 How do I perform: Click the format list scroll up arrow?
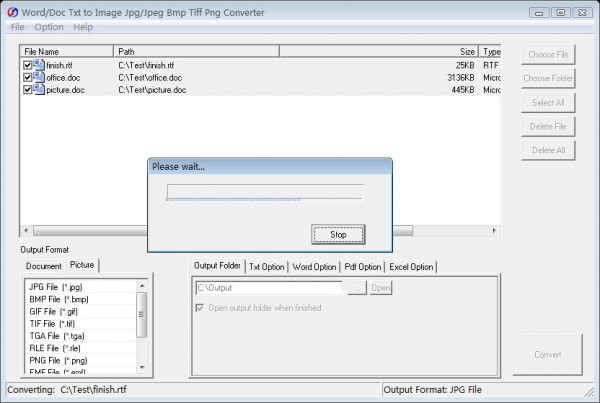pyautogui.click(x=142, y=286)
